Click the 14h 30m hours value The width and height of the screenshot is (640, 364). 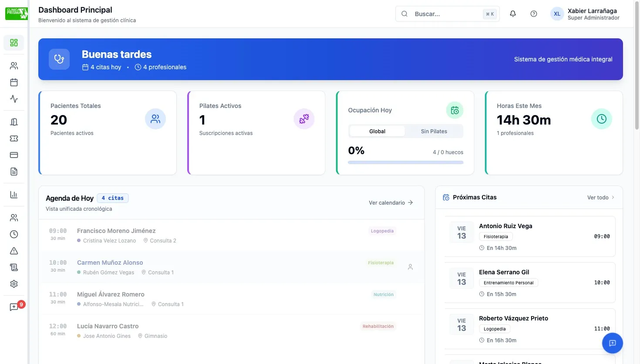524,120
